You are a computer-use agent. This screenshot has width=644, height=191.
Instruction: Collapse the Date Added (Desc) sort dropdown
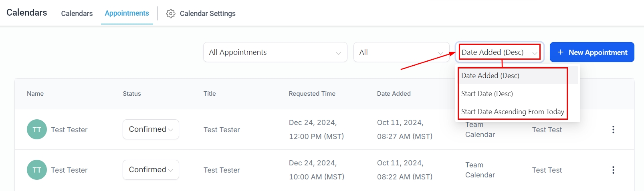click(499, 52)
